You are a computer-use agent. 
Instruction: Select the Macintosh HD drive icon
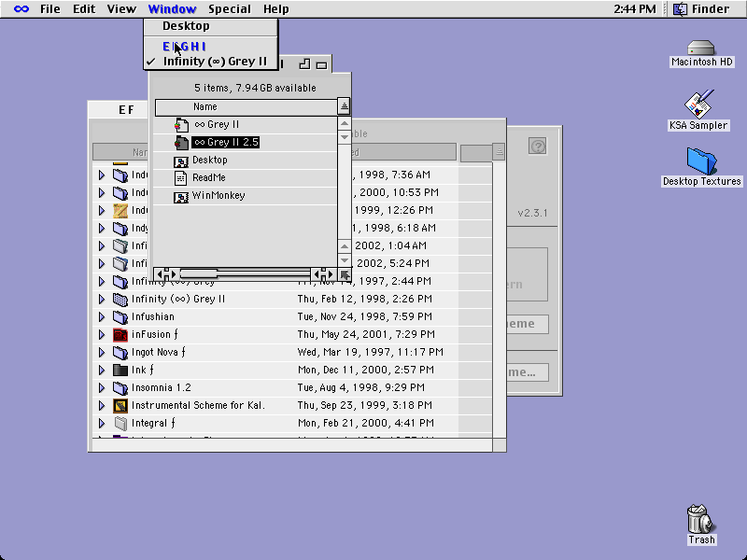(x=701, y=49)
